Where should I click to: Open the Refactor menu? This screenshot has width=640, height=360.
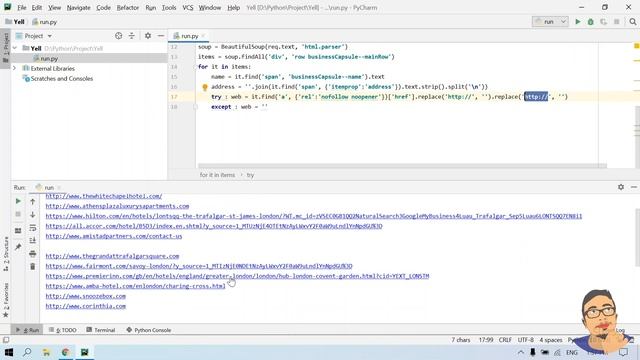coord(128,7)
